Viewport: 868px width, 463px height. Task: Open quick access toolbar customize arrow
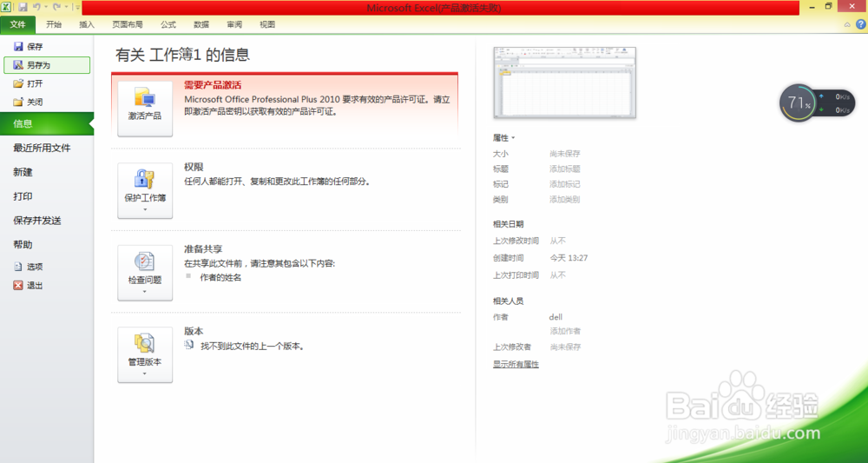(77, 7)
